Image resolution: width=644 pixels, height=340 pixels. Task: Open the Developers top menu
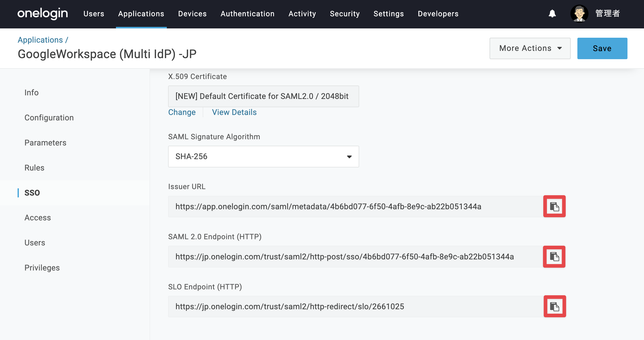pyautogui.click(x=438, y=14)
